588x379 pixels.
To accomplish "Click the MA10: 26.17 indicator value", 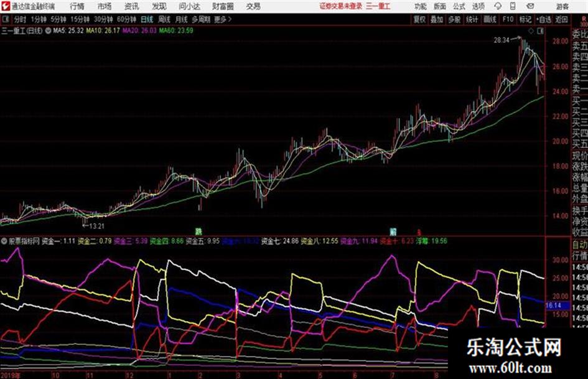I will click(x=103, y=30).
